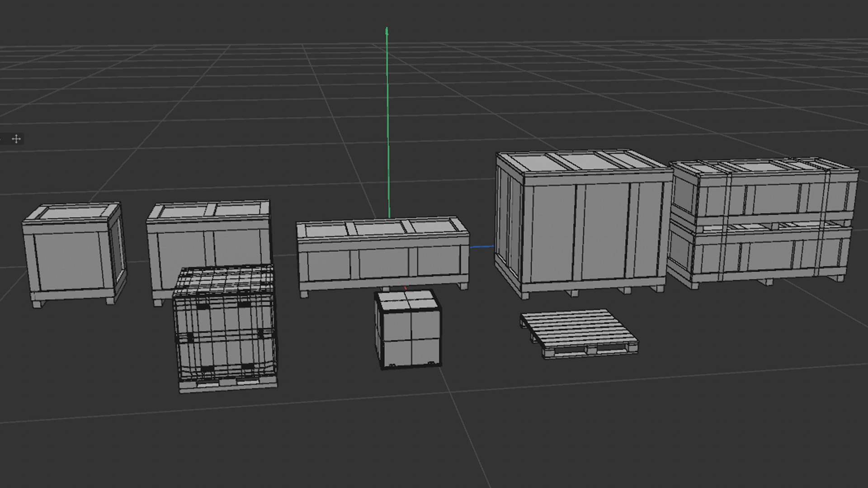Viewport: 868px width, 488px height.
Task: Select the wireframe mesh container on pallet
Action: point(226,328)
